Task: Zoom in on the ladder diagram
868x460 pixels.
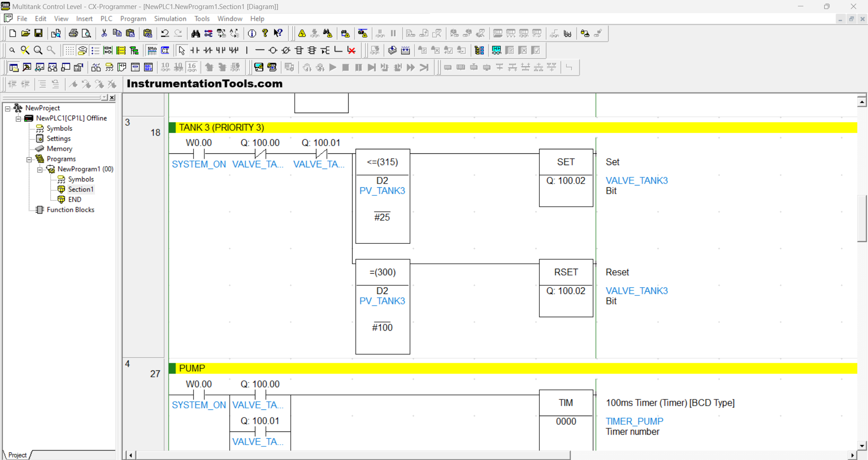Action: pos(38,50)
